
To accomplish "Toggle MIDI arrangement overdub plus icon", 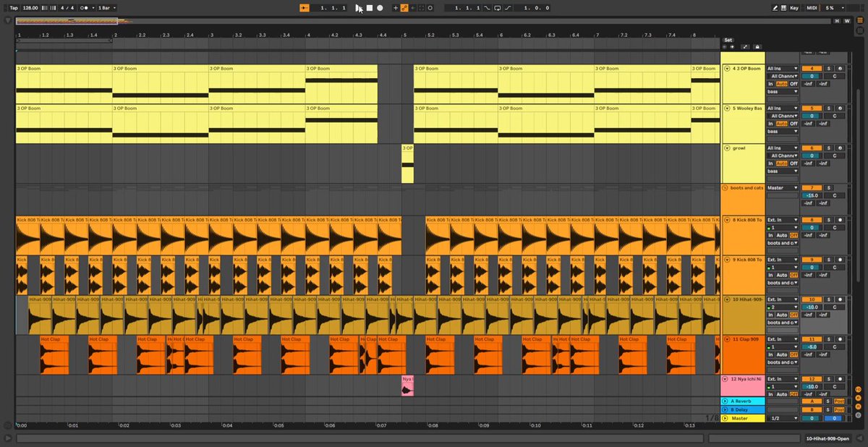I will coord(395,7).
